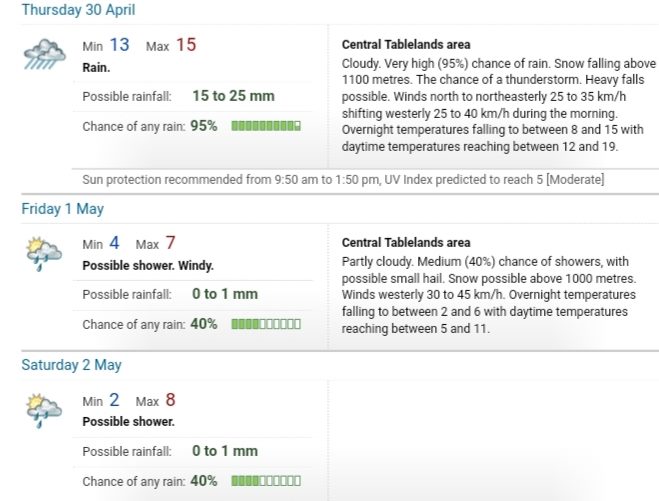Click the 95% rain chance bar

click(266, 126)
